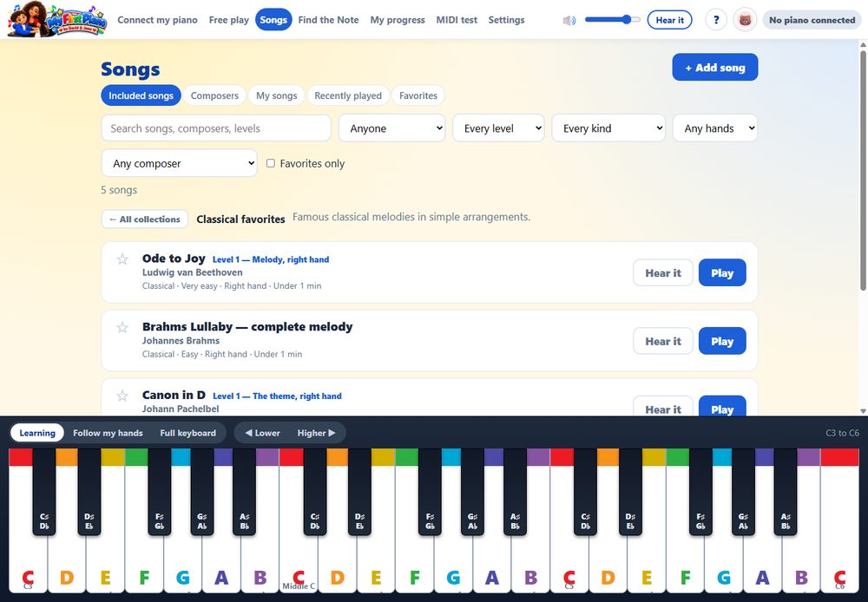Viewport: 868px width, 602px height.
Task: Play the lowest C♯/D♭ black key
Action: tap(44, 493)
